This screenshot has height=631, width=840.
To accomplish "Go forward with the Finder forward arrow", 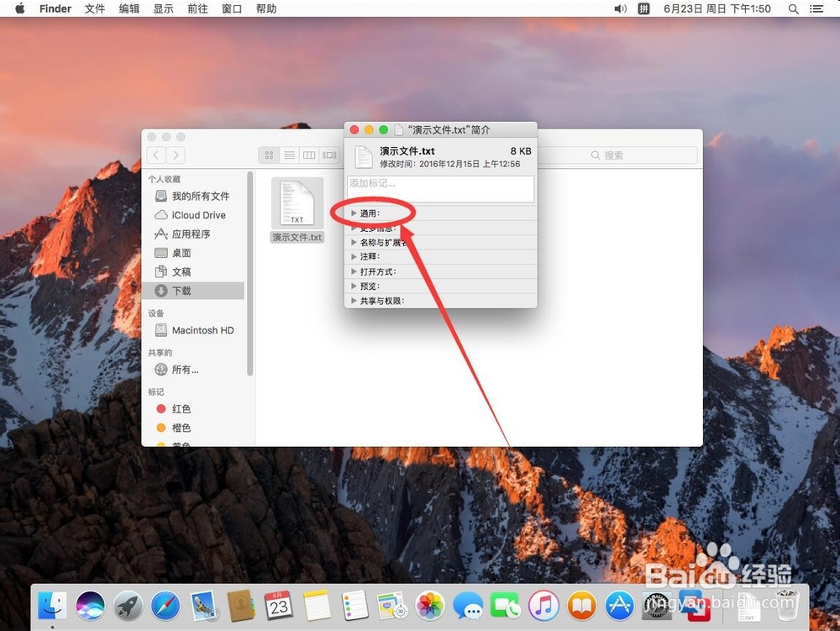I will [x=176, y=155].
